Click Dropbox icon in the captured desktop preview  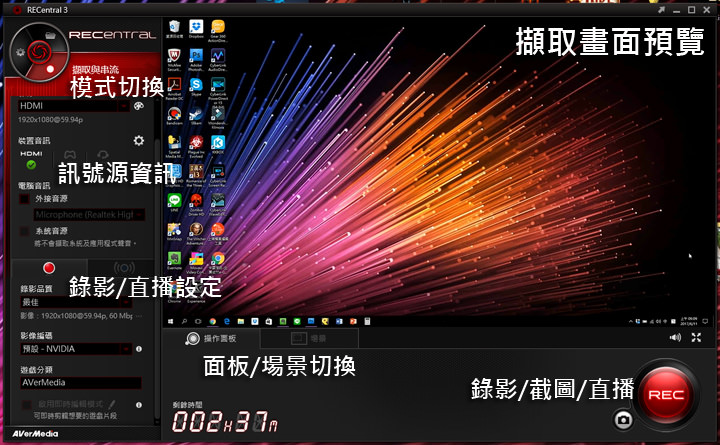(196, 28)
